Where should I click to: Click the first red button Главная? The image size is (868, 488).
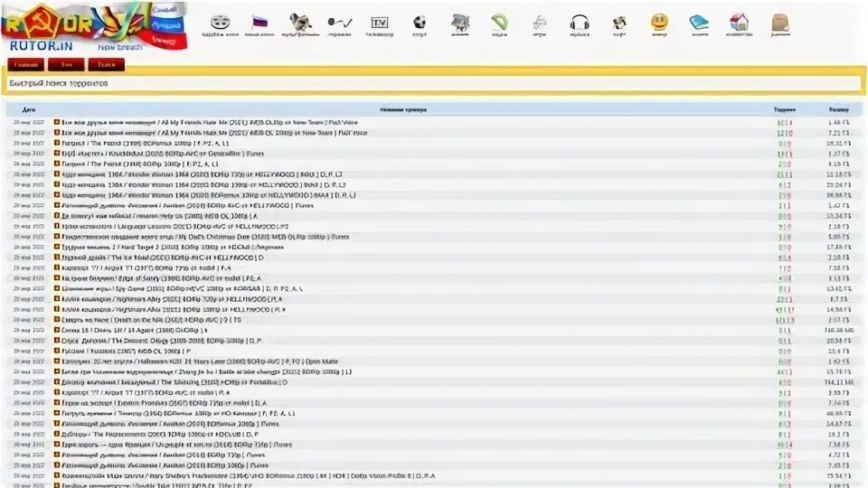point(26,65)
